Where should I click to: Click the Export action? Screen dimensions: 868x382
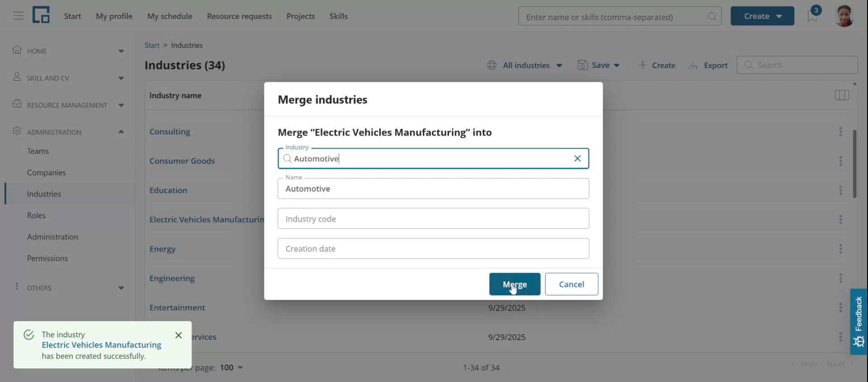point(708,65)
